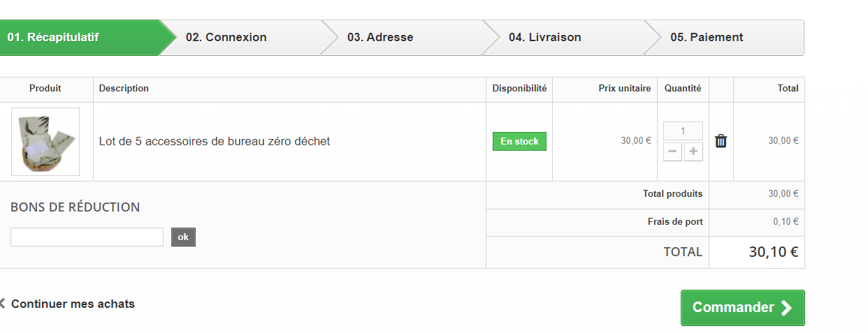Focus the quantity input field
This screenshot has width=868, height=333.
(683, 131)
